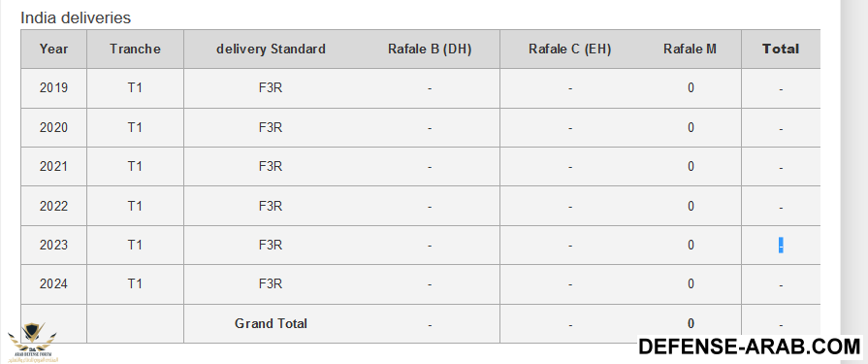Click the vertical scrollbar on right edge
This screenshot has width=868, height=364.
tap(853, 182)
